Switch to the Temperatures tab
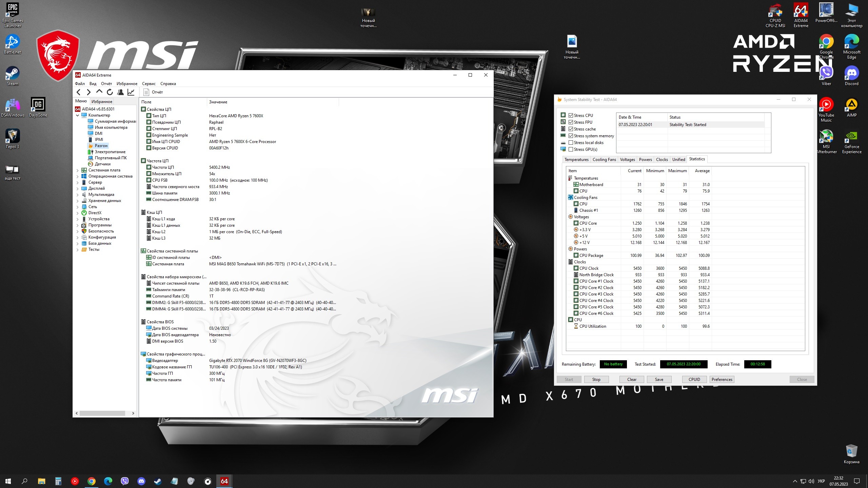 pyautogui.click(x=576, y=160)
